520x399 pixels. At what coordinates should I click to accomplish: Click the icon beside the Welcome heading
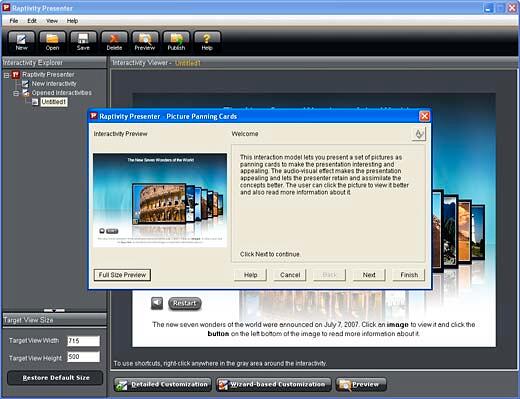(419, 134)
